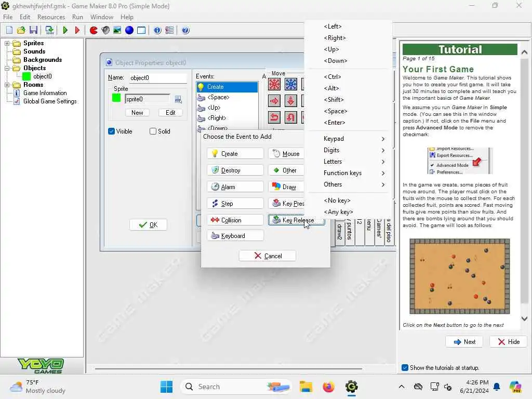This screenshot has width=532, height=399.
Task: Run the game in debug mode (red arrow)
Action: pos(77,30)
